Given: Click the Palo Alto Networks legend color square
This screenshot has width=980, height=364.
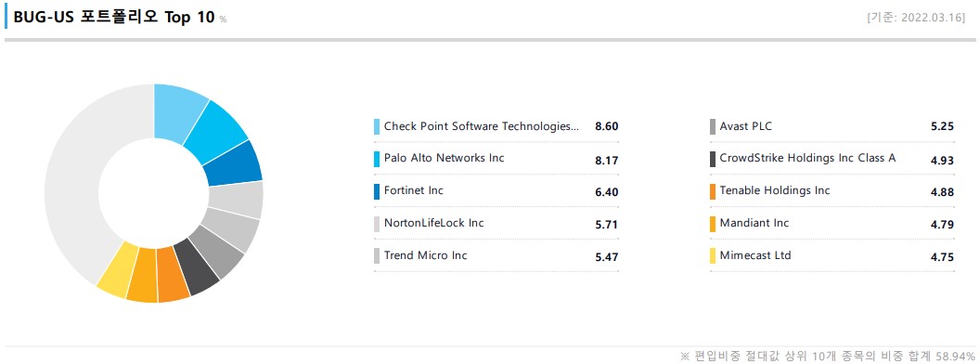Looking at the screenshot, I should point(377,160).
